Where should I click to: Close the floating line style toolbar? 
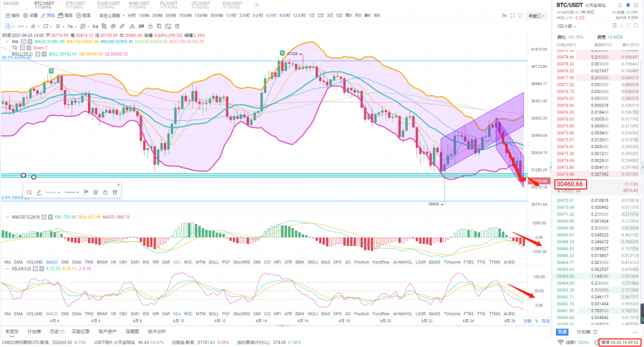[x=118, y=185]
